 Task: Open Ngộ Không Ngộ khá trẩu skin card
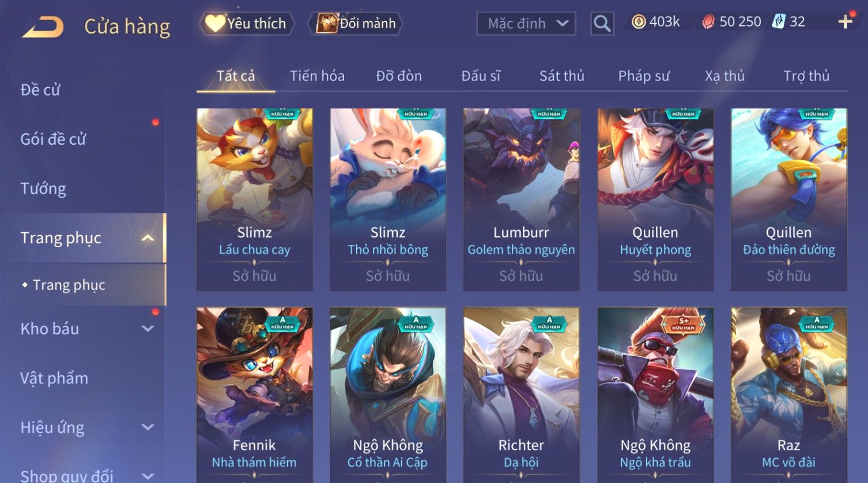click(x=655, y=394)
